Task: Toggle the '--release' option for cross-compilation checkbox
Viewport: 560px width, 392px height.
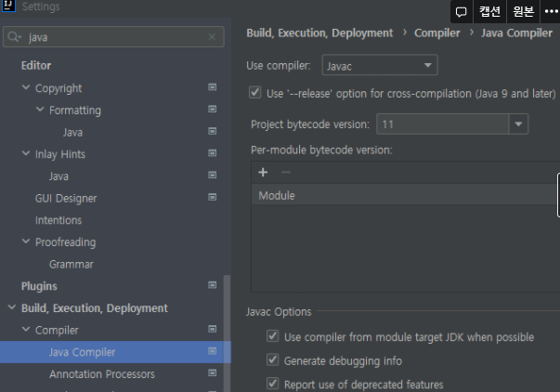Action: point(255,93)
